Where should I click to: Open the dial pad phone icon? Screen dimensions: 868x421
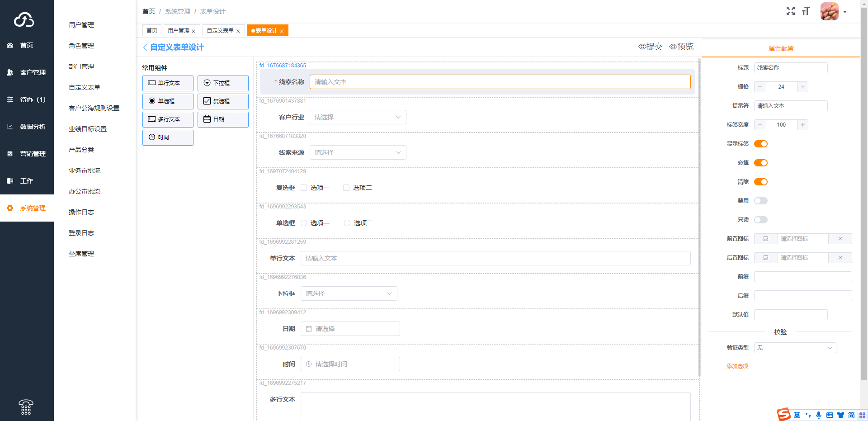pos(26,407)
